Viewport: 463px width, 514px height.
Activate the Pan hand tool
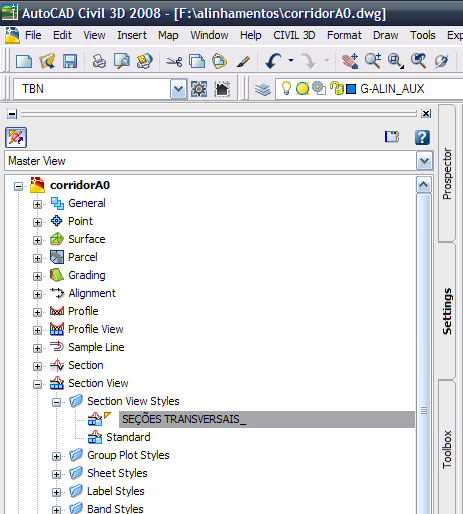[x=350, y=61]
